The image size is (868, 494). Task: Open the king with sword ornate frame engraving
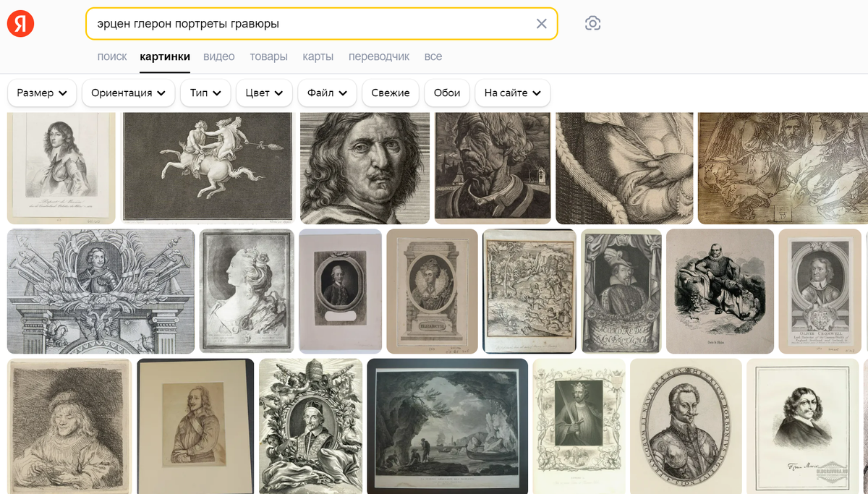[579, 426]
